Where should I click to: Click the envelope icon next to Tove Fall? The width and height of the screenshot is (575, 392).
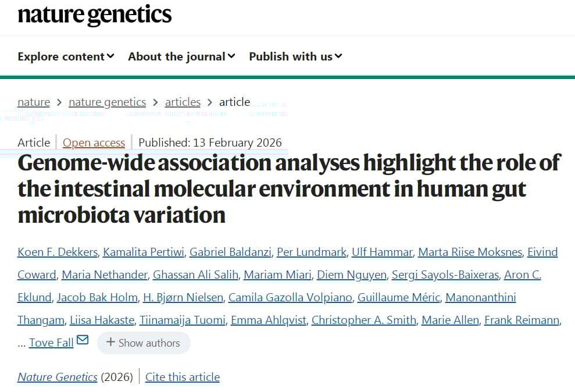point(83,340)
